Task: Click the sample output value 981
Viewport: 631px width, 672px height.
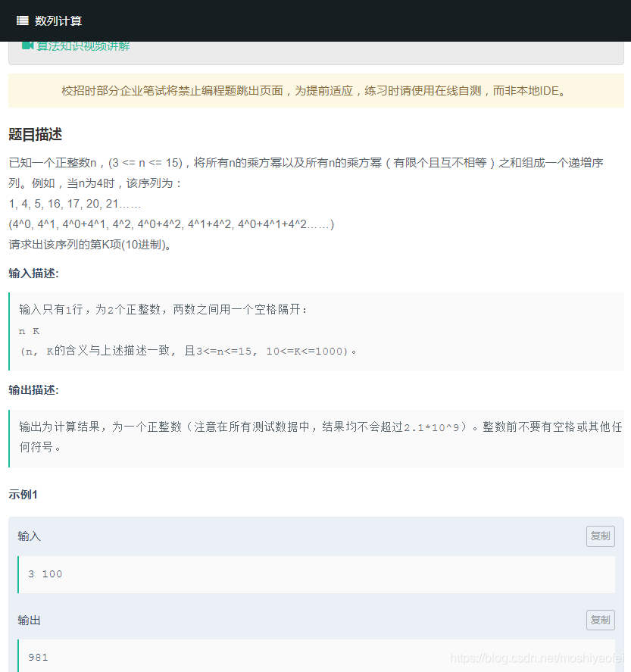Action: (38, 658)
